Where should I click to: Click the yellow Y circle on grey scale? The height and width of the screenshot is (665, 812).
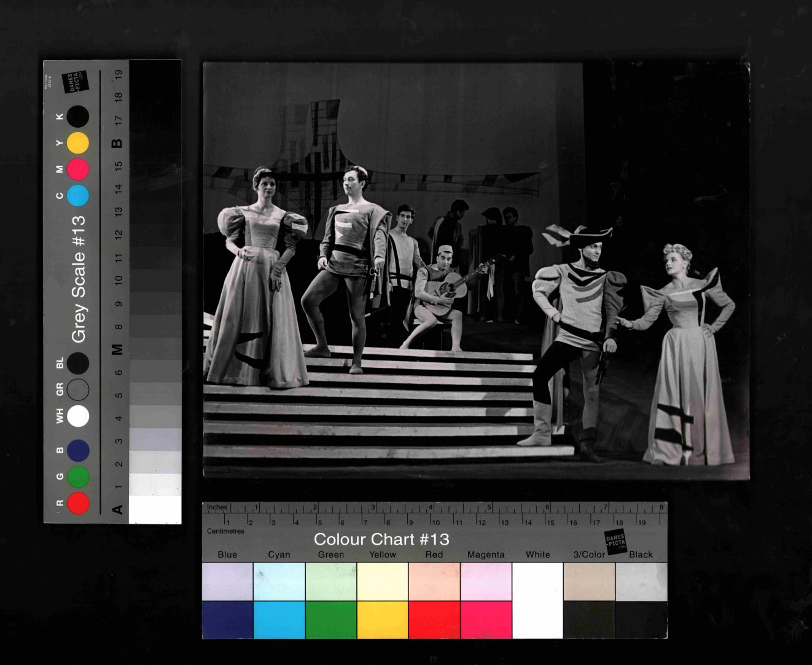point(77,143)
